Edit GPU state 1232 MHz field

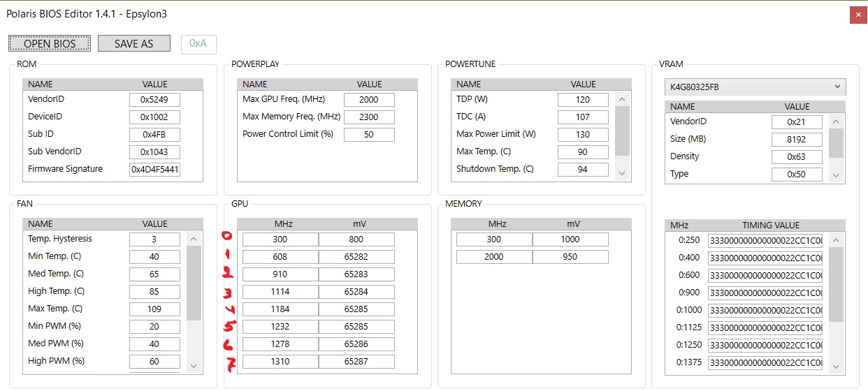click(x=280, y=326)
